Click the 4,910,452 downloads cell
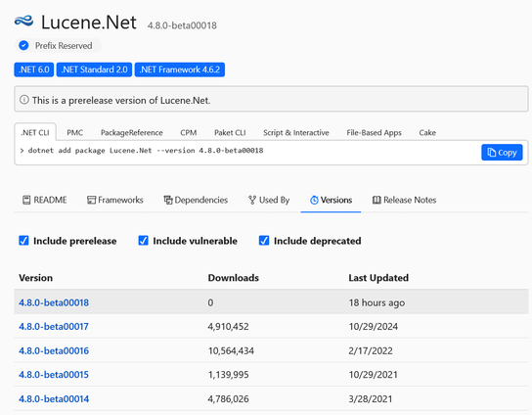This screenshot has width=532, height=415. pyautogui.click(x=228, y=326)
